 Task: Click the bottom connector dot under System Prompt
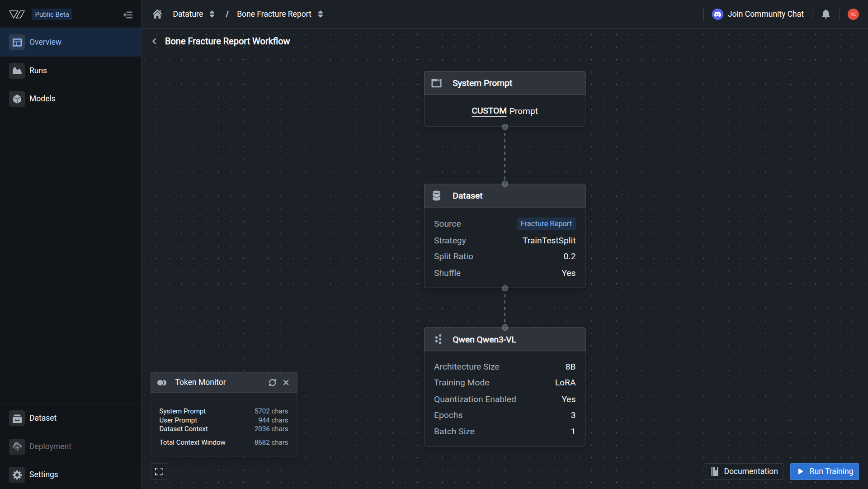505,127
